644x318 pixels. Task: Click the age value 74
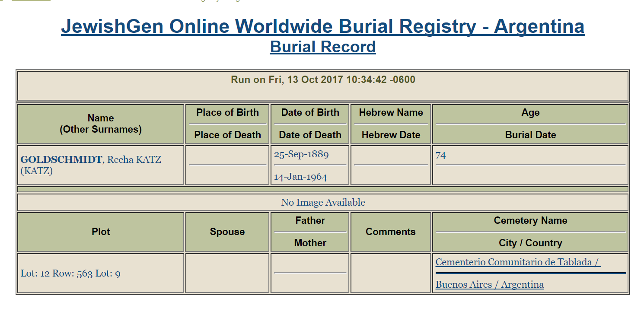440,155
